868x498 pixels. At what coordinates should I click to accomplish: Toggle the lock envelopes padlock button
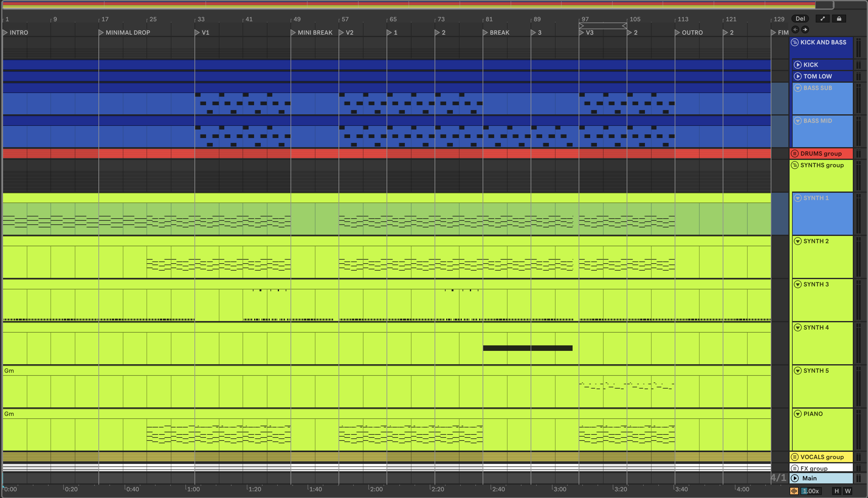[839, 19]
